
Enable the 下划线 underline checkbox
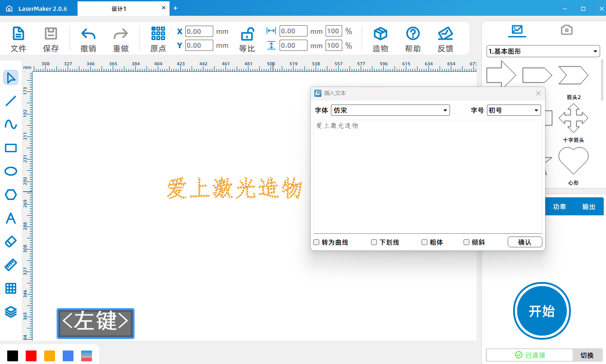[374, 242]
